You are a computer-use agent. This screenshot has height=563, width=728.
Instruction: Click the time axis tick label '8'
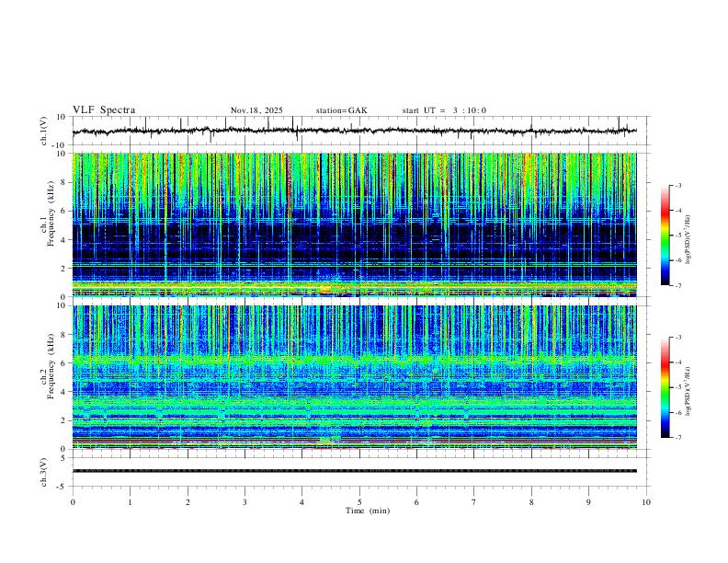click(x=531, y=502)
